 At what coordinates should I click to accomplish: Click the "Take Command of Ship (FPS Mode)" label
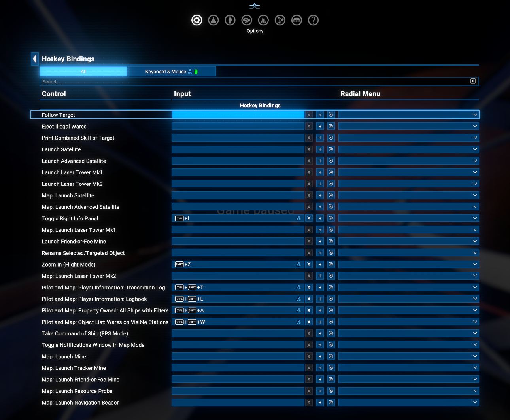(x=85, y=334)
